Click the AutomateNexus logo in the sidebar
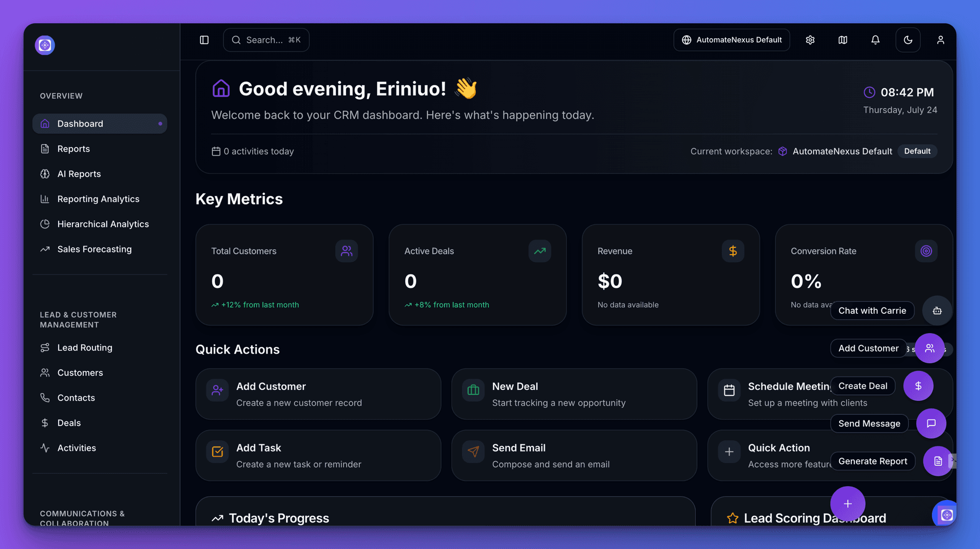980x549 pixels. pos(44,45)
